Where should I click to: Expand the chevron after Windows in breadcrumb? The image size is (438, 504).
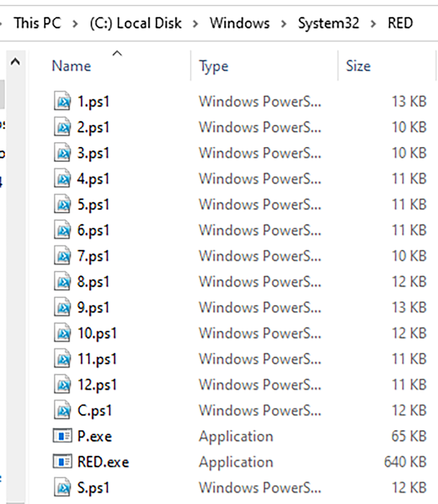pos(284,24)
